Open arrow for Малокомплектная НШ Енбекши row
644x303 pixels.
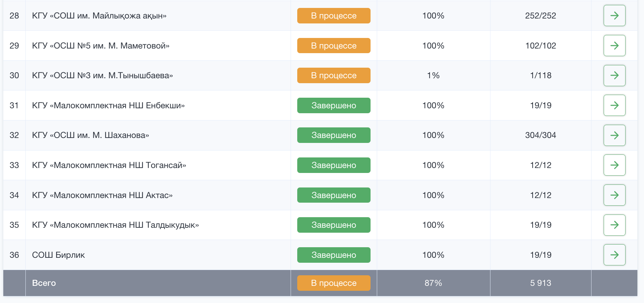[x=614, y=105]
